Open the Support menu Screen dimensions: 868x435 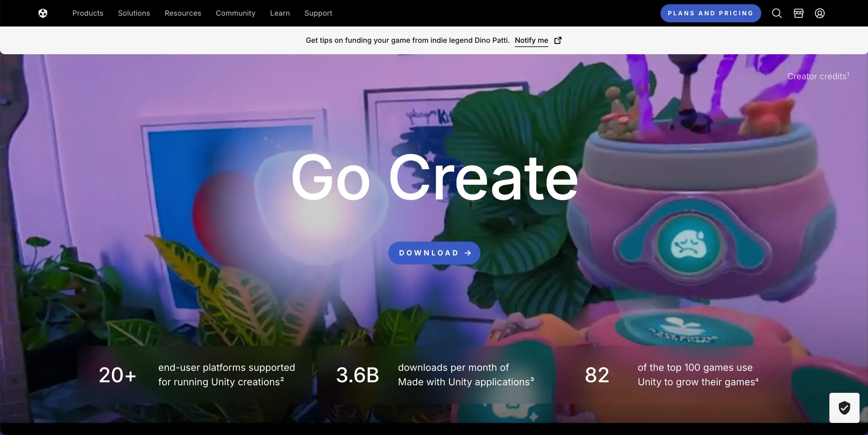pos(318,13)
